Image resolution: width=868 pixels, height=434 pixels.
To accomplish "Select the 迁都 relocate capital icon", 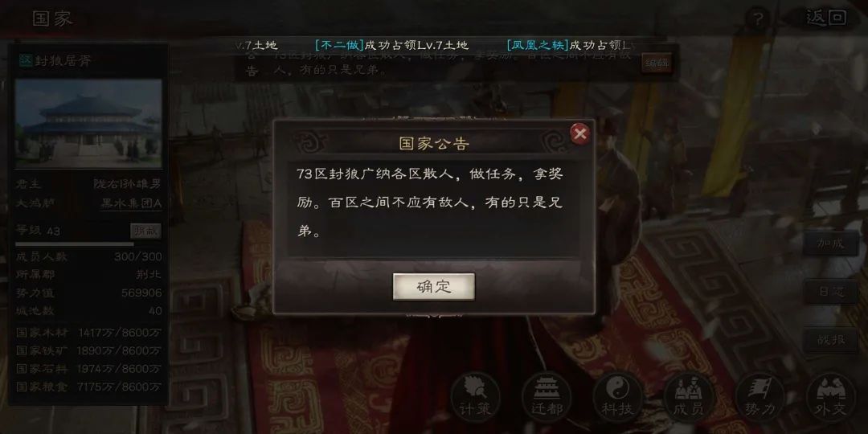I will [x=547, y=397].
